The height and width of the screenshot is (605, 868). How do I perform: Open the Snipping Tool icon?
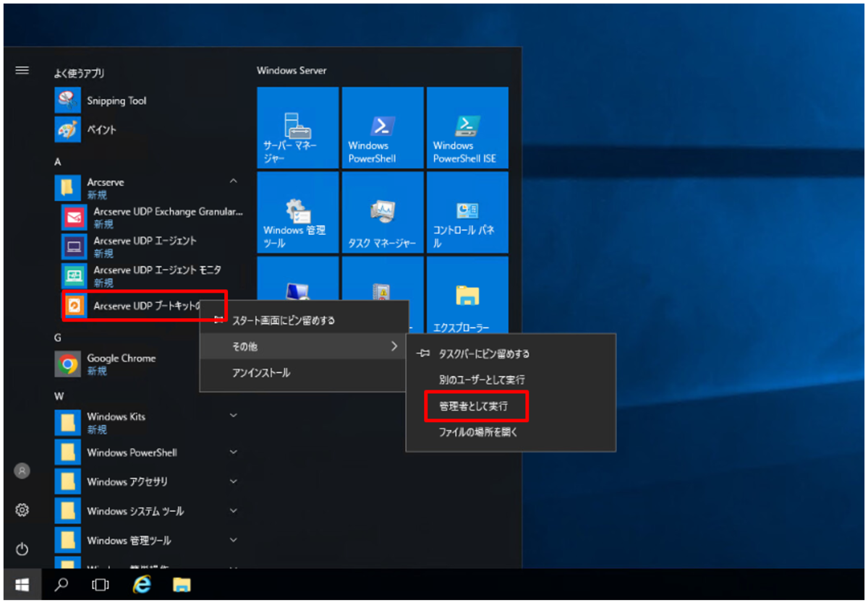[x=67, y=100]
